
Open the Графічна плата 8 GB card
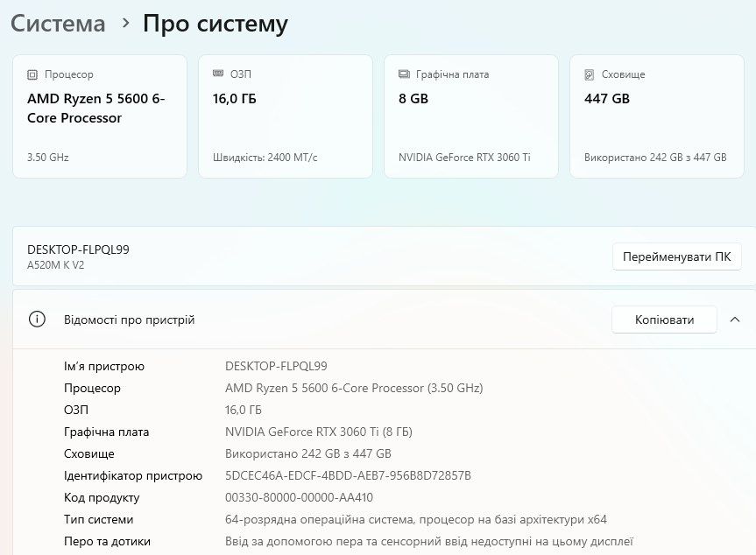tap(471, 116)
